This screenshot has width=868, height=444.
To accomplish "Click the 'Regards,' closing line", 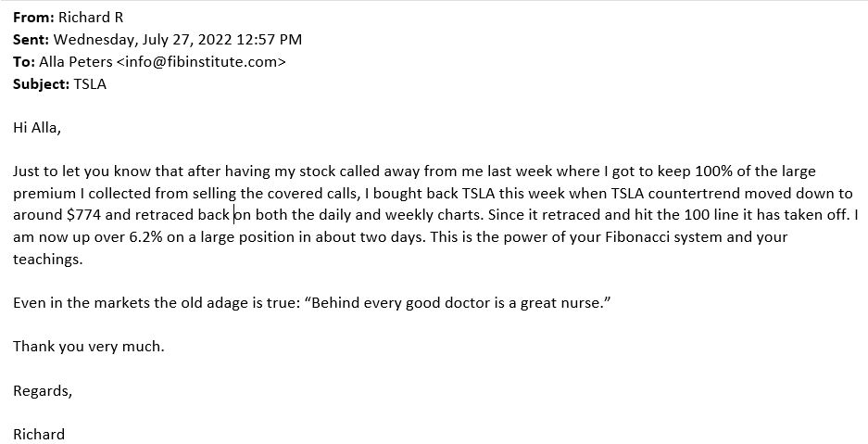I will pyautogui.click(x=43, y=391).
